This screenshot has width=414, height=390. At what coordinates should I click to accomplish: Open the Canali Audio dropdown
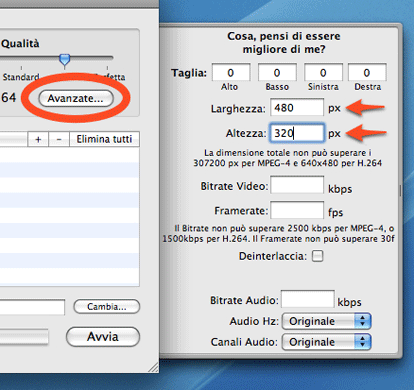point(327,342)
